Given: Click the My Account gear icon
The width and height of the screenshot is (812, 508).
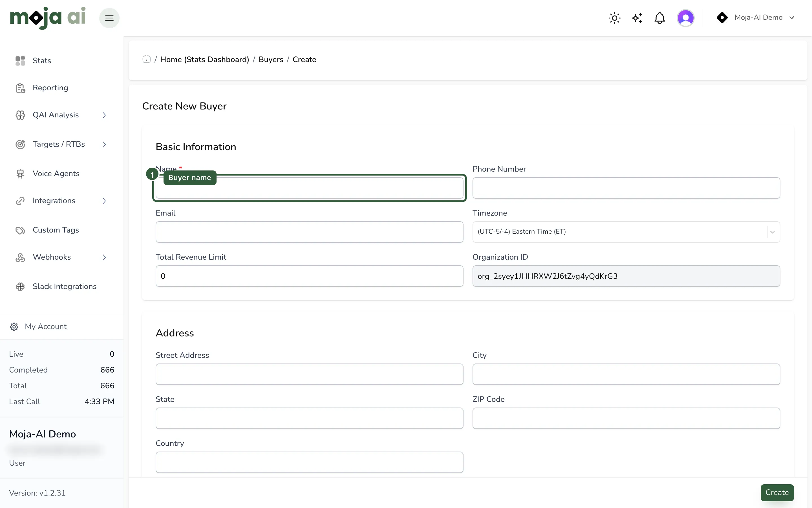Looking at the screenshot, I should [x=14, y=327].
